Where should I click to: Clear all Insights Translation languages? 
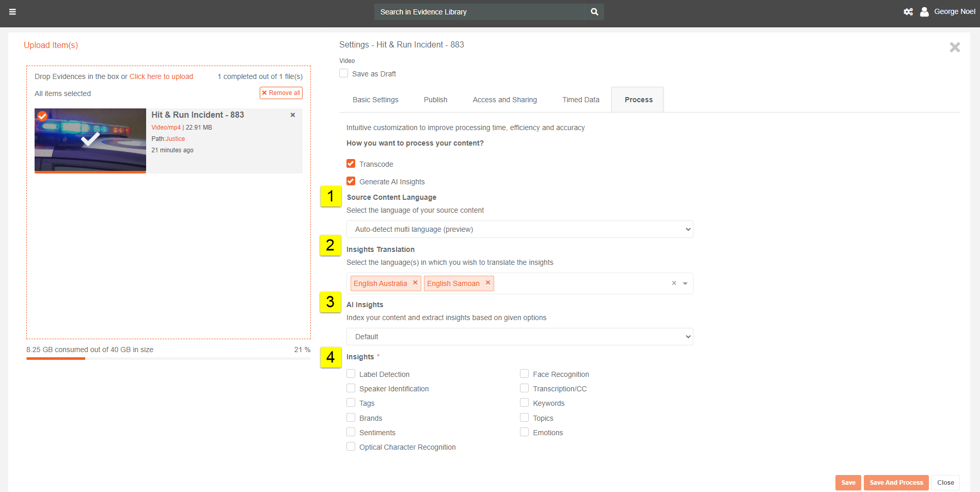coord(674,283)
